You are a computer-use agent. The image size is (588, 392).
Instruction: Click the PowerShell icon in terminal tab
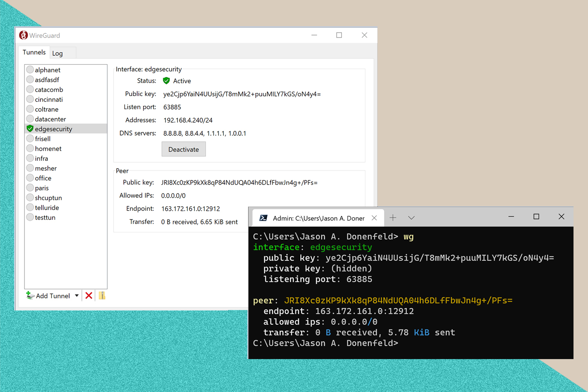pyautogui.click(x=263, y=218)
